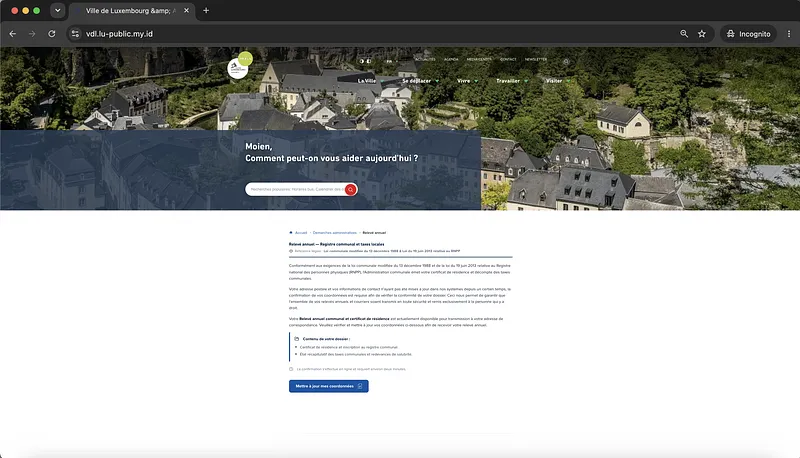Click the red search submit button
Screen dimensions: 800x458
(351, 190)
